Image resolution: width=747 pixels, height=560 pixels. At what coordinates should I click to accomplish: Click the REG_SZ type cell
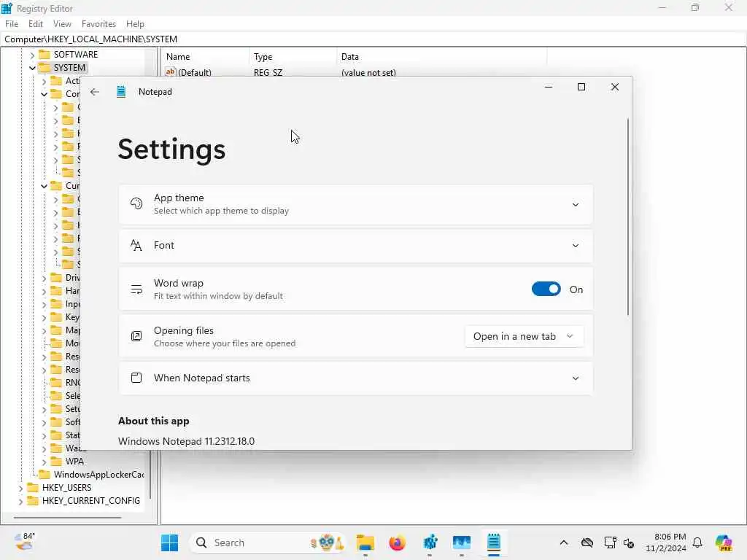coord(268,72)
